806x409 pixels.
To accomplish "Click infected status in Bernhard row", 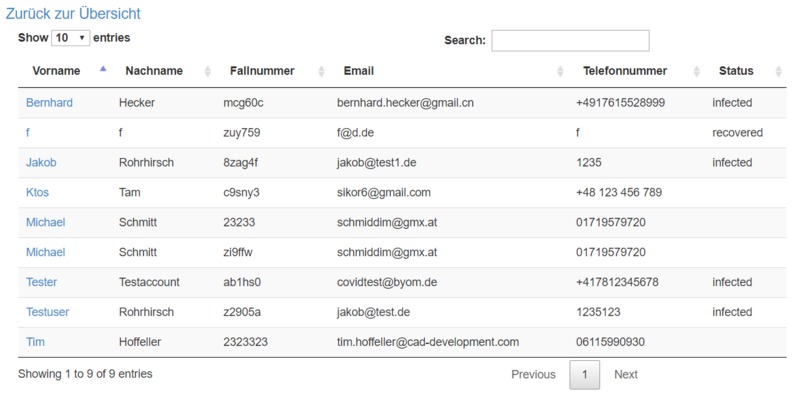I will (732, 103).
